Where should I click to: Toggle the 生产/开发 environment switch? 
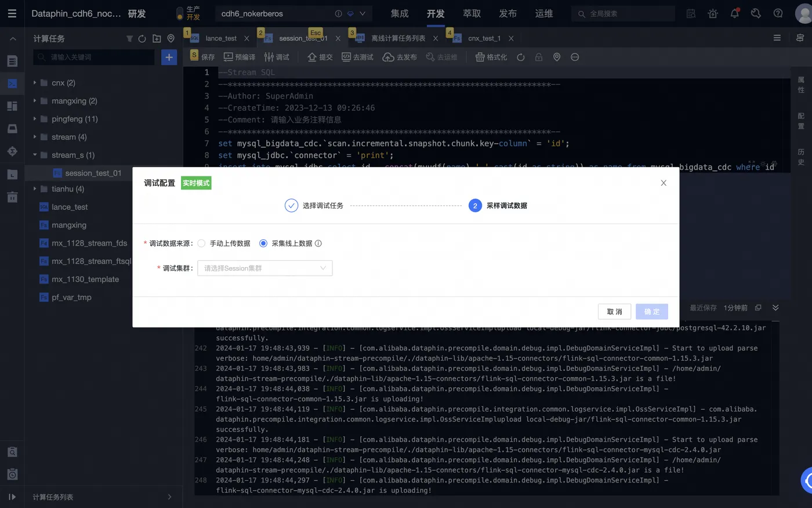180,13
